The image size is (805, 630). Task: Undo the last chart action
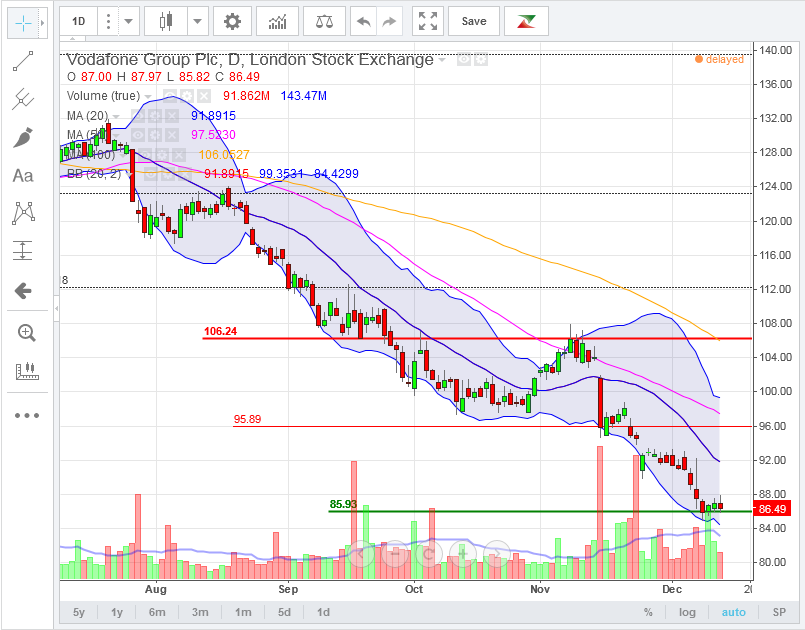363,22
